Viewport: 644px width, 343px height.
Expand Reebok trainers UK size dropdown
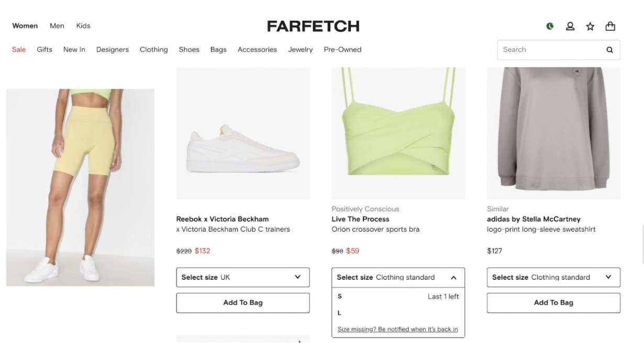click(x=242, y=277)
